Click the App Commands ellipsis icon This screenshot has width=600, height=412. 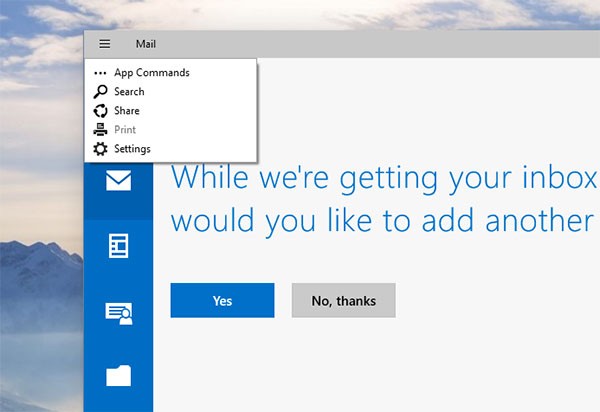[100, 73]
